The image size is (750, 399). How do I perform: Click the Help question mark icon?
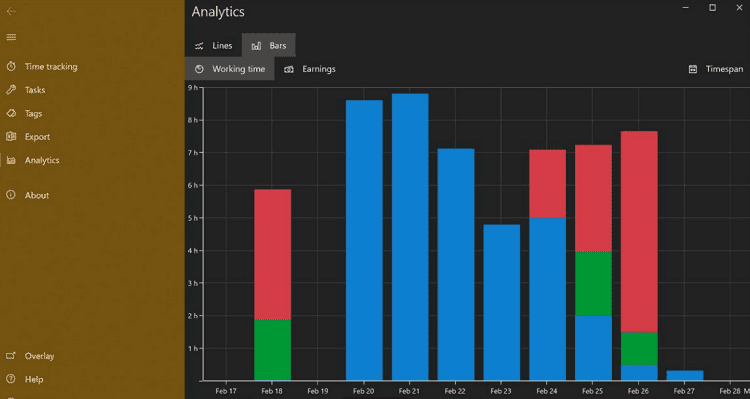[11, 379]
